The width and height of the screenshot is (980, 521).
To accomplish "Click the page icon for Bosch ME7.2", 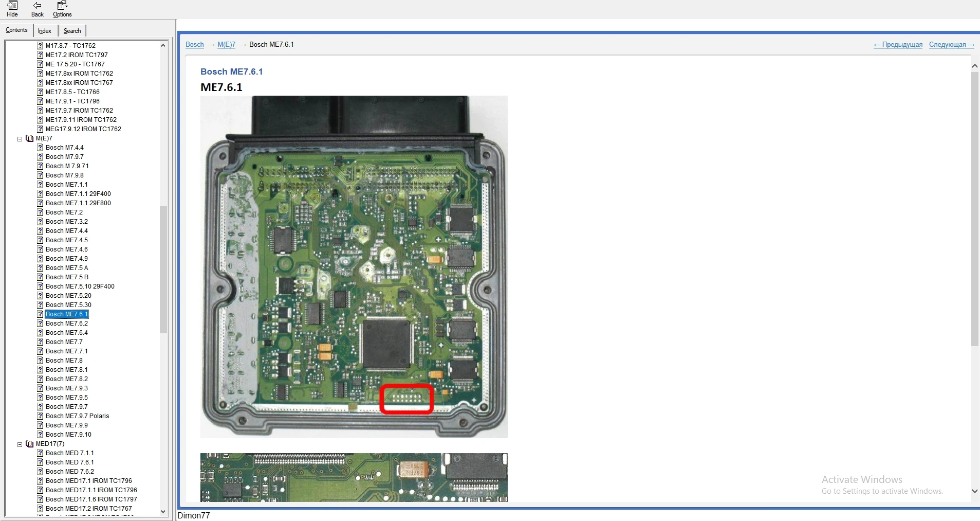I will pyautogui.click(x=40, y=212).
